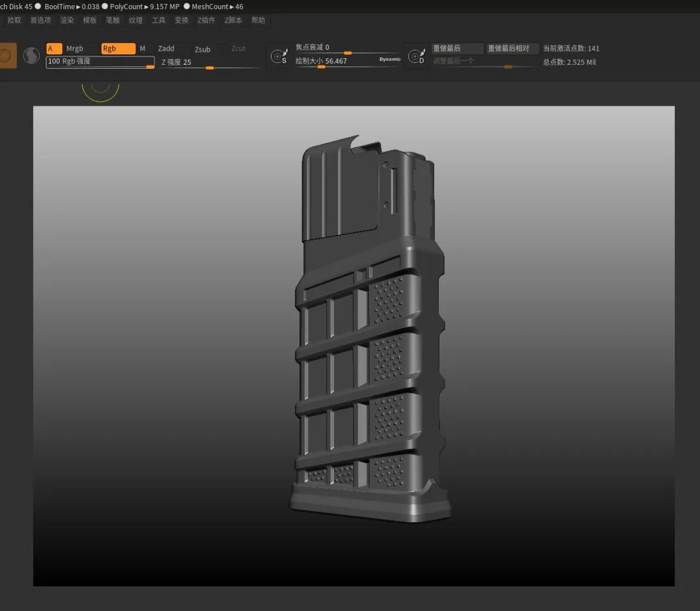Click the D brush settings icon

417,56
